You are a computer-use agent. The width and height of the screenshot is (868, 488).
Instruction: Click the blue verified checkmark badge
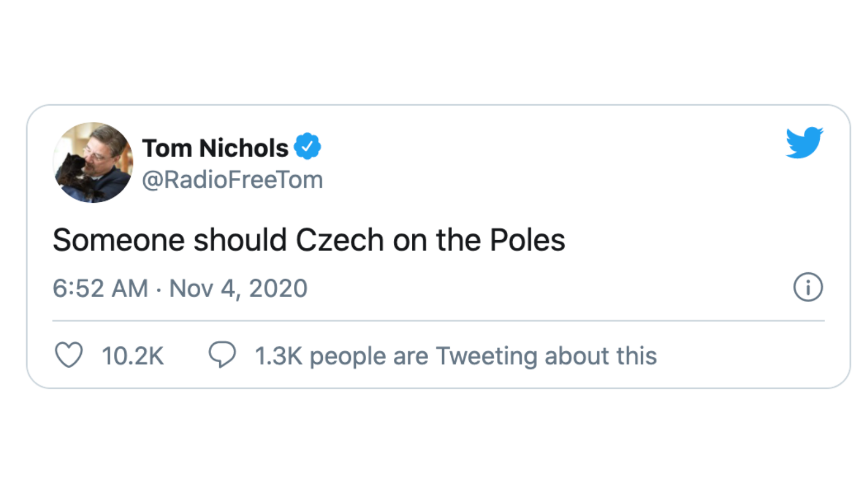[x=308, y=146]
